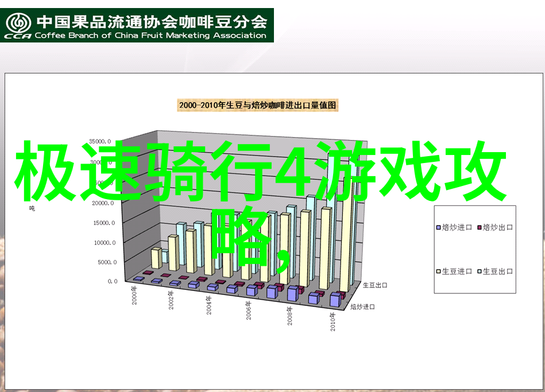Open the 中国果品流通协会咖啡豆分会 banner heading
This screenshot has height=392, width=545.
point(152,22)
